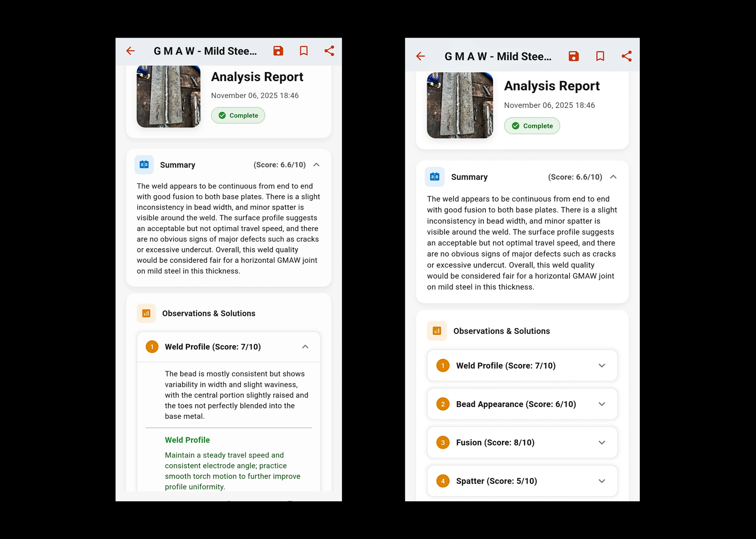Image resolution: width=756 pixels, height=539 pixels.
Task: Expand Weld Profile item in right phone
Action: [601, 365]
